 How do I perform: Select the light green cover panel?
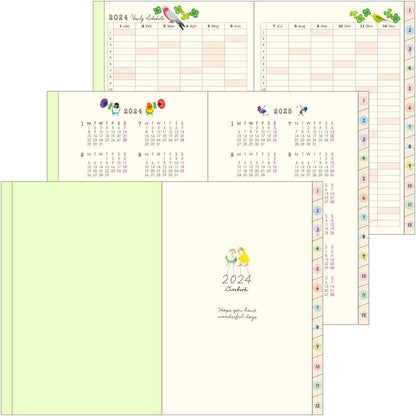coord(87,298)
